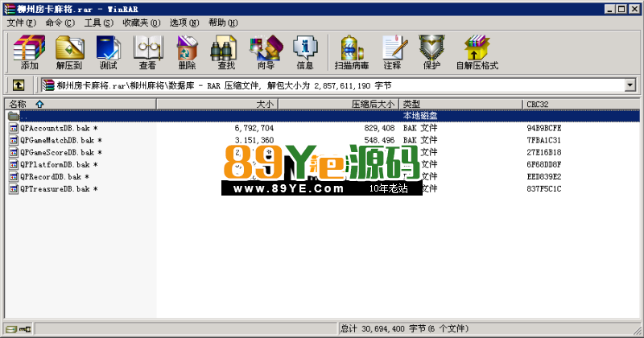Open the 注释 (Comment) tool
This screenshot has height=338, width=644.
[x=393, y=52]
